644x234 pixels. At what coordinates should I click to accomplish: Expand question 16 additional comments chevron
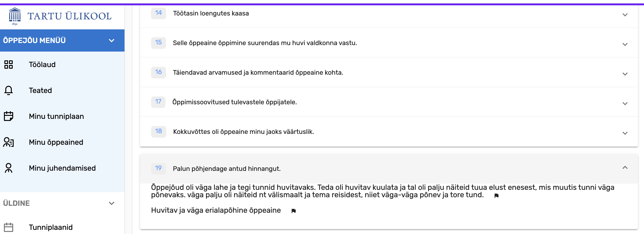[625, 74]
